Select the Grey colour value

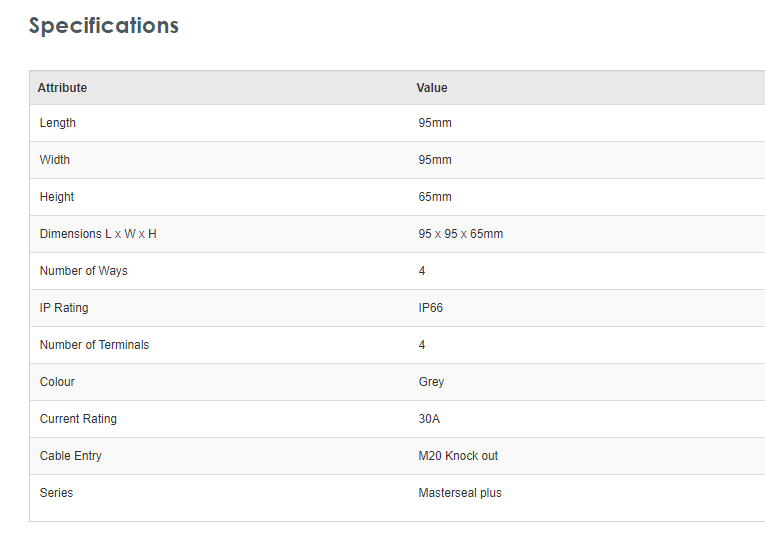pyautogui.click(x=431, y=382)
